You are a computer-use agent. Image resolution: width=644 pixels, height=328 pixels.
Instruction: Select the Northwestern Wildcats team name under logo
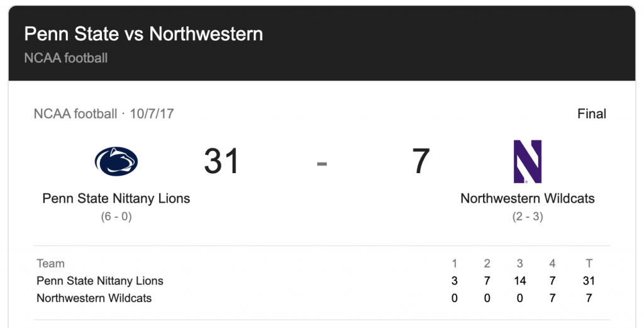[x=528, y=198]
